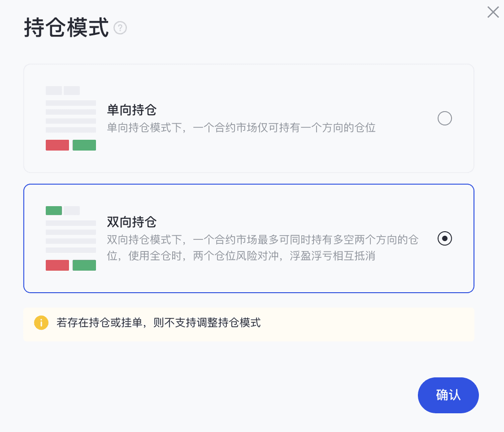Click the 双向持仓 illustration thumbnail
Image resolution: width=504 pixels, height=432 pixels.
70,238
